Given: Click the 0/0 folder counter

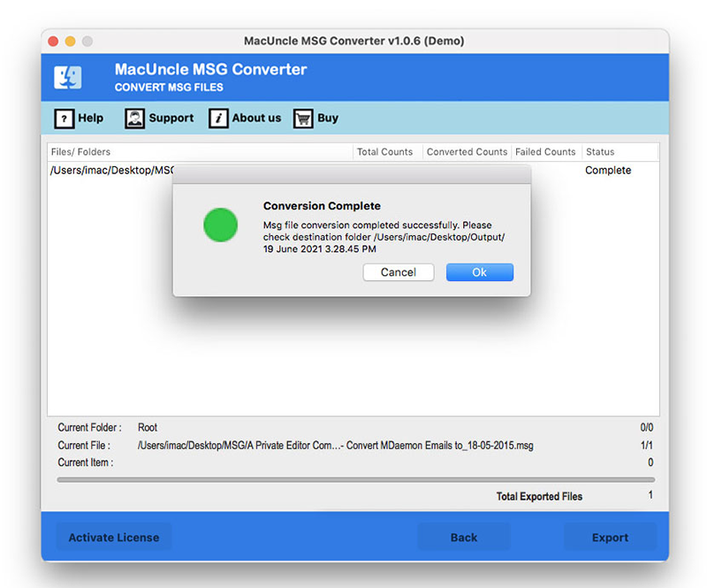Looking at the screenshot, I should [x=647, y=427].
